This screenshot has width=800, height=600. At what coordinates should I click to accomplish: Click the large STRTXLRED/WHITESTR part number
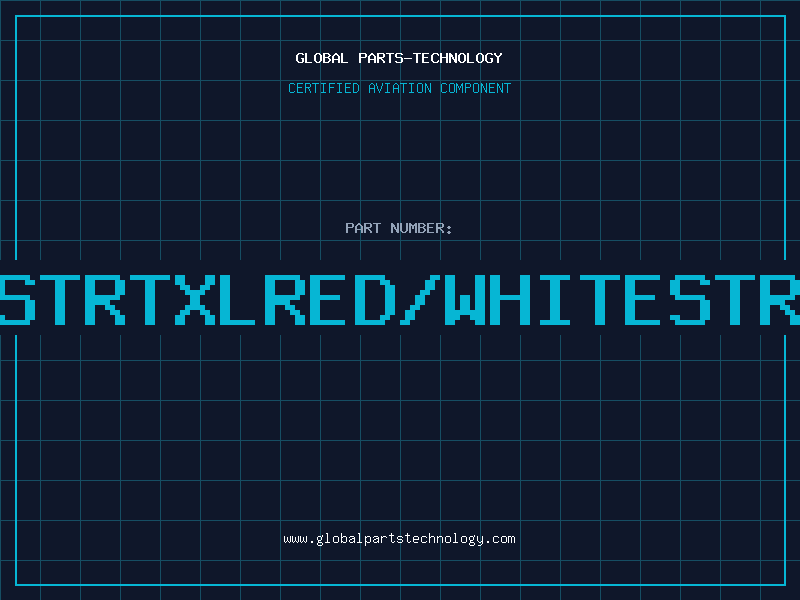tap(400, 300)
